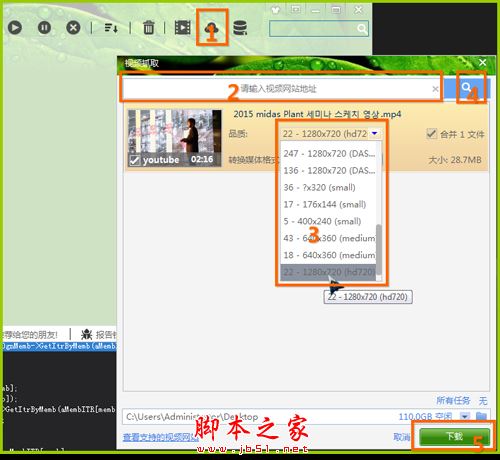This screenshot has height=460, width=500.
Task: Choose 36 - ?x320 (small) option
Action: 329,187
